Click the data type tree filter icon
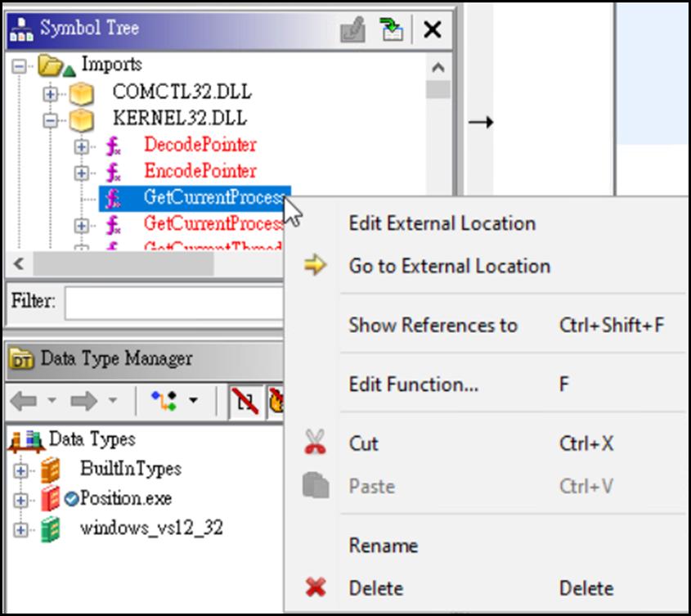691x616 pixels. 164,400
